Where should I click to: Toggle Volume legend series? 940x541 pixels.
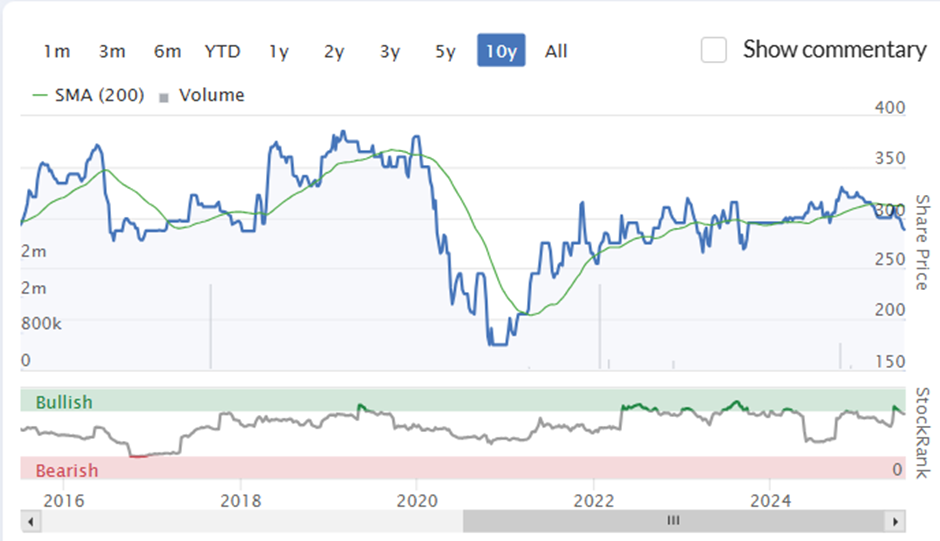201,95
